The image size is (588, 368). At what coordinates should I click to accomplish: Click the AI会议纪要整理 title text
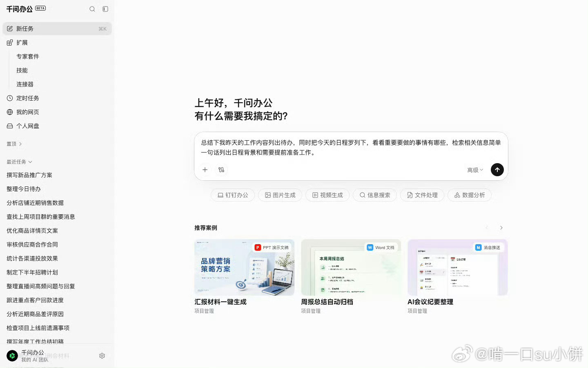tap(430, 302)
